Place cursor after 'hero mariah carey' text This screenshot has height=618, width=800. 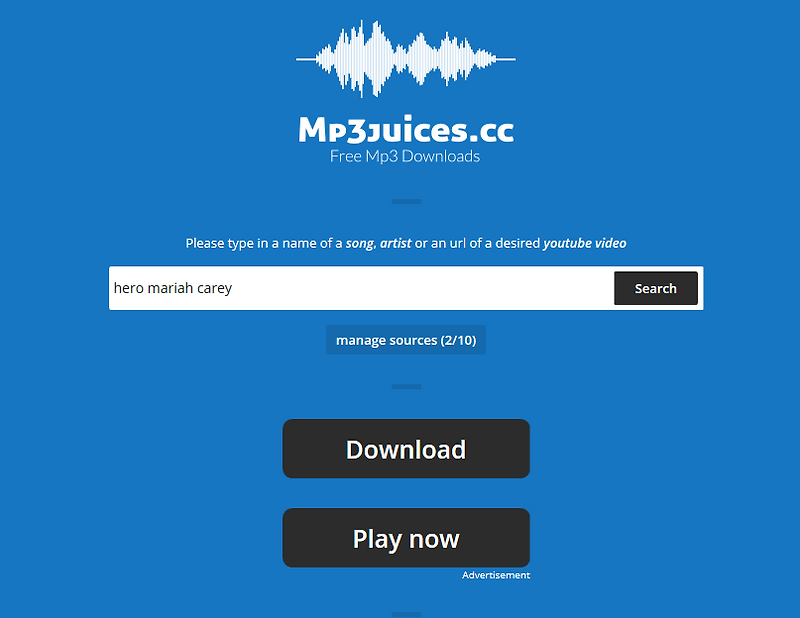tap(234, 288)
